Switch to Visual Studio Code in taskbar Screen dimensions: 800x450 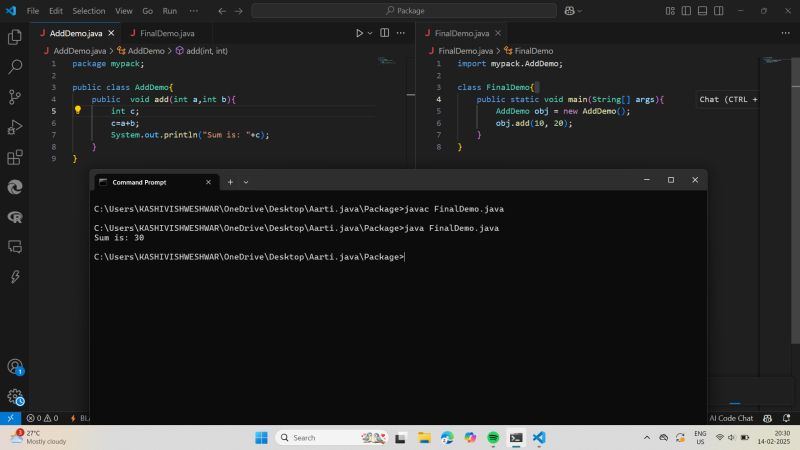click(539, 438)
